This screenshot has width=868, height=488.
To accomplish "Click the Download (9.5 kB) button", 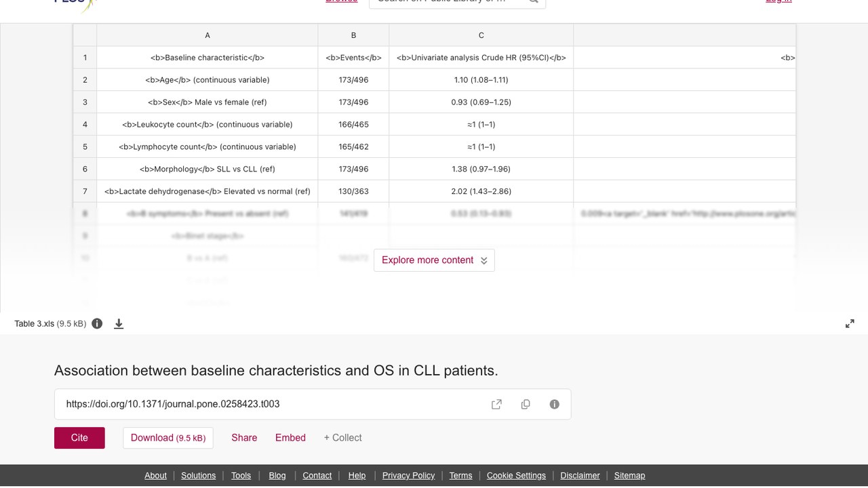I will pos(168,438).
